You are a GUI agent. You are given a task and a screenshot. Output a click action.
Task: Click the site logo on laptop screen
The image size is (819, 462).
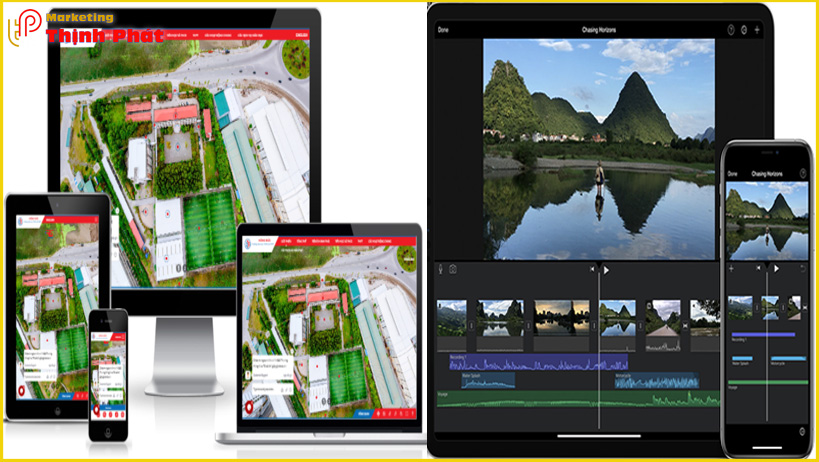[259, 243]
